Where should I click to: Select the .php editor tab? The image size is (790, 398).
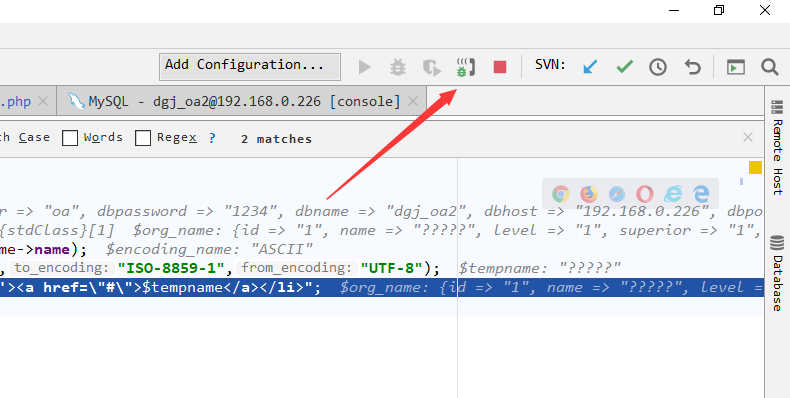tap(15, 101)
